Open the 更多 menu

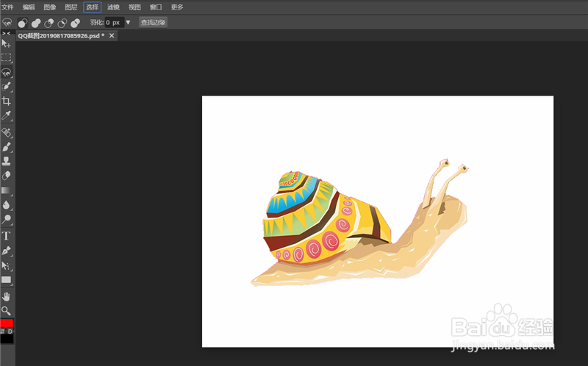[x=177, y=7]
